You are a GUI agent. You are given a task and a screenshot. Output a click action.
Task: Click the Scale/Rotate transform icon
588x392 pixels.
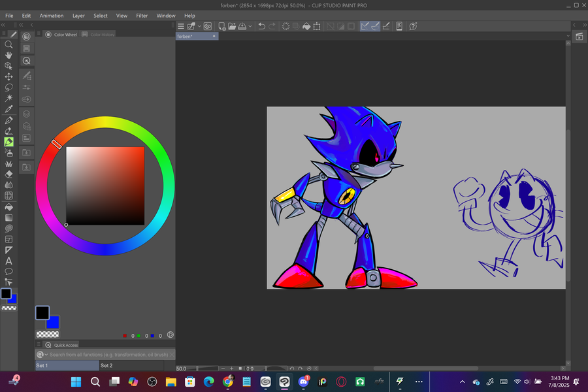317,26
